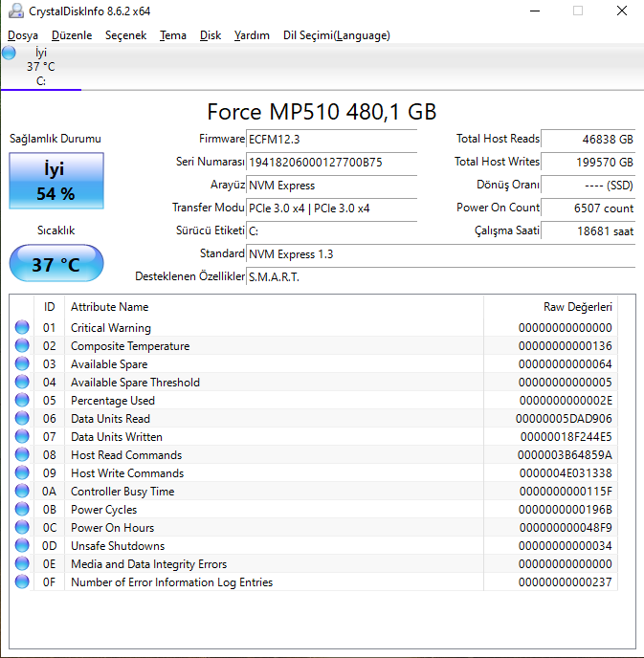Click the status orb for Data Units Read
Image resolution: width=644 pixels, height=658 pixels.
coord(22,418)
